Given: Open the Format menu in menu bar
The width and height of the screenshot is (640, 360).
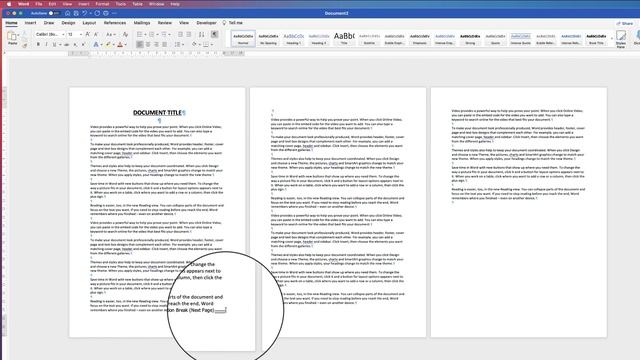Looking at the screenshot, I should (x=102, y=4).
